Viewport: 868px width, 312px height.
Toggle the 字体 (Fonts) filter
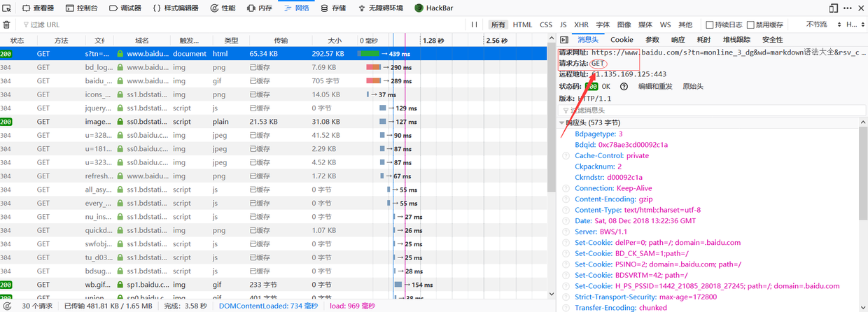click(603, 24)
